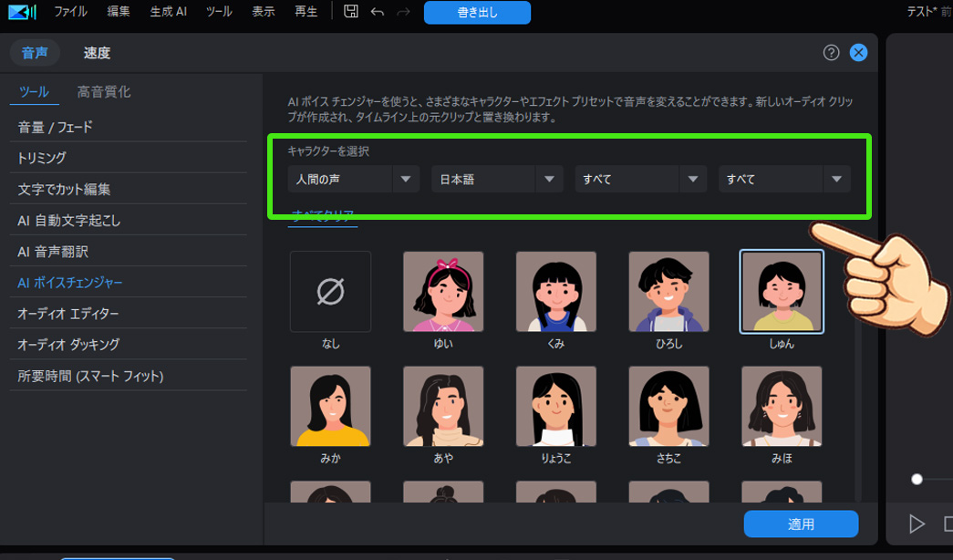Open オーディオ エディター tool
The height and width of the screenshot is (560, 953).
[129, 314]
